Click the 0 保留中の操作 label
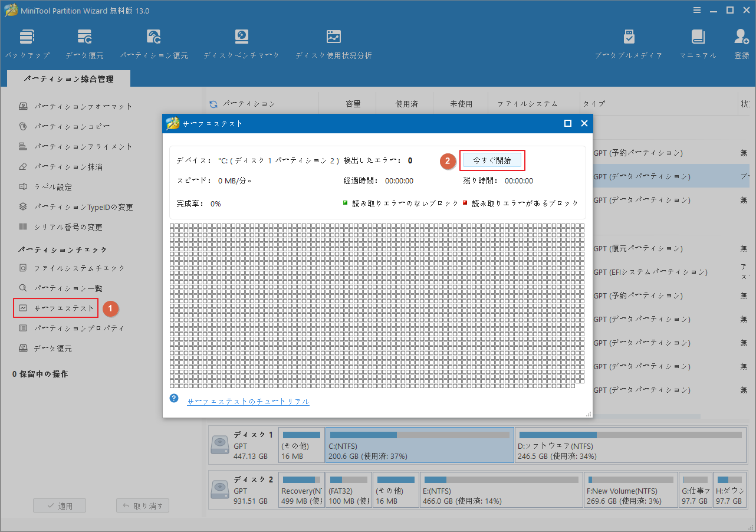 [40, 374]
